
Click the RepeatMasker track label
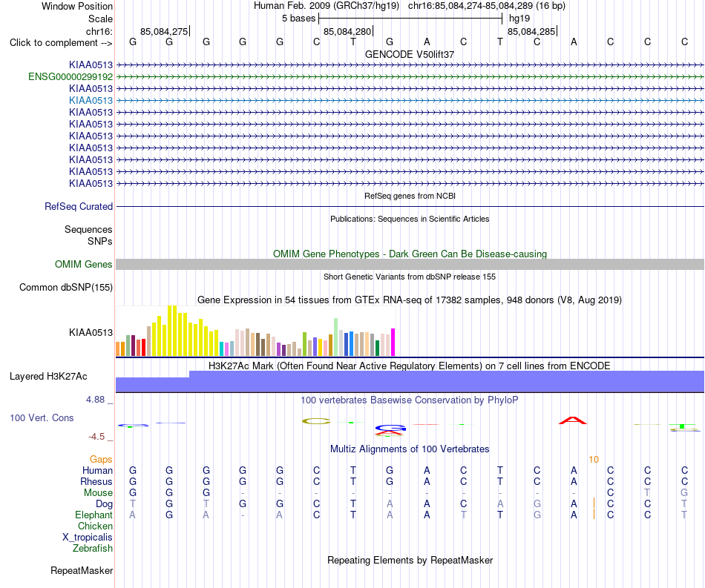(x=82, y=570)
